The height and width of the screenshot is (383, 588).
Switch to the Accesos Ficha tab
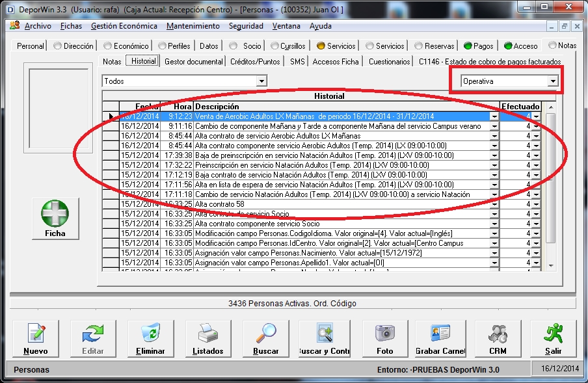(336, 62)
